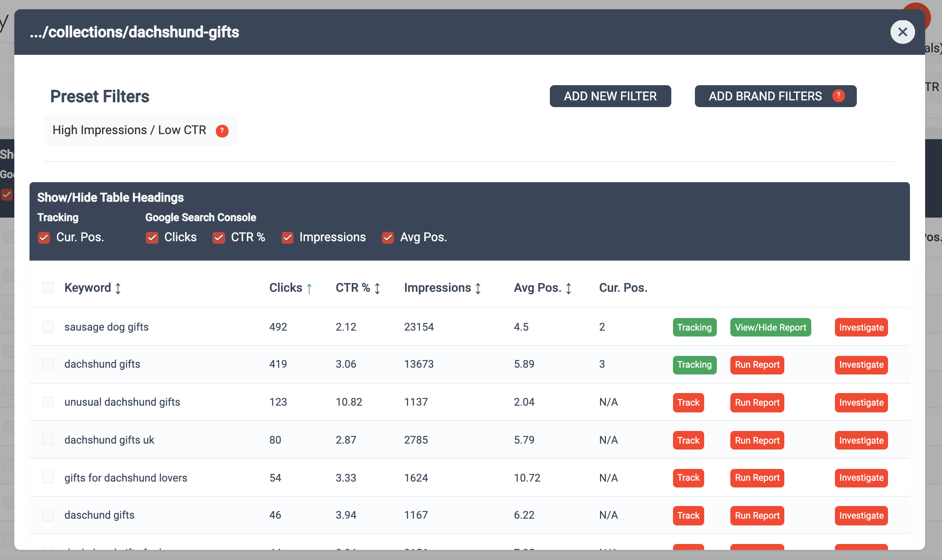This screenshot has width=942, height=560.
Task: Apply the High Impressions / Low CTR preset filter
Action: [129, 130]
